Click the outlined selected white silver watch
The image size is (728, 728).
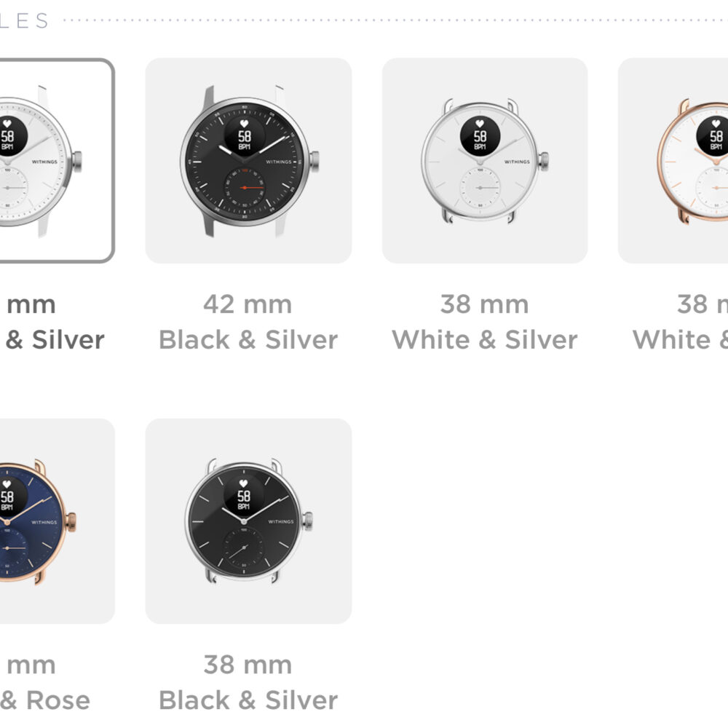(x=57, y=161)
